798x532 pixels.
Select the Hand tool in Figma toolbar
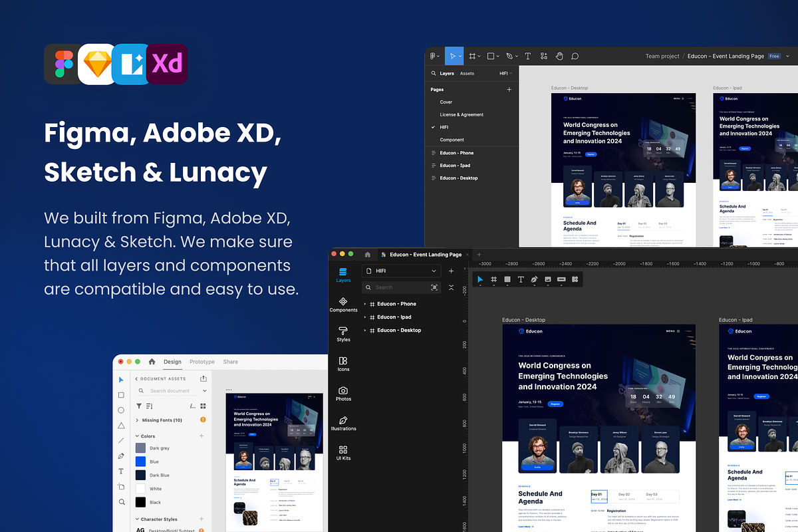point(559,57)
